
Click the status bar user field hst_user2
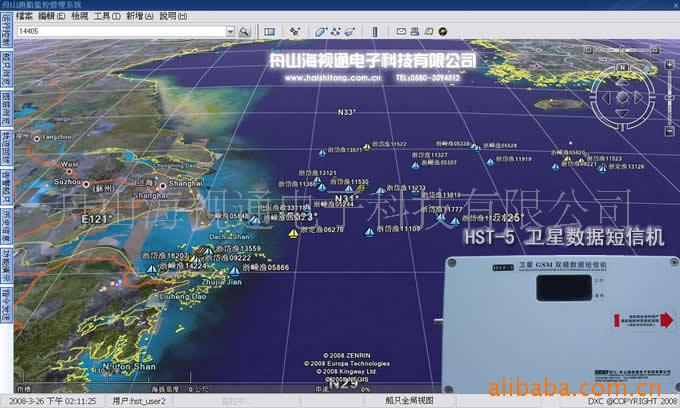[139, 401]
